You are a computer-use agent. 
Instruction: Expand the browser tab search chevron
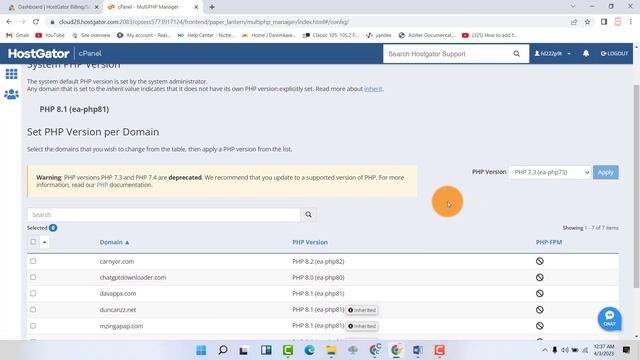[x=573, y=7]
